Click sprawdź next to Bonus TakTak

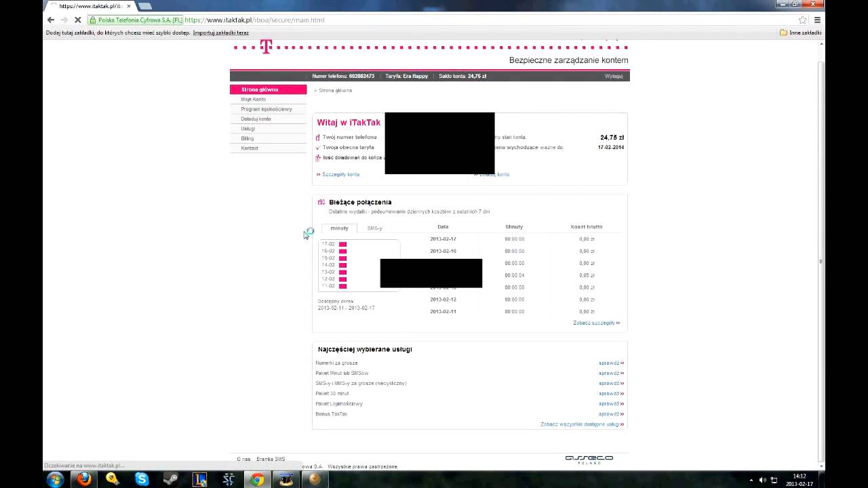tap(611, 414)
